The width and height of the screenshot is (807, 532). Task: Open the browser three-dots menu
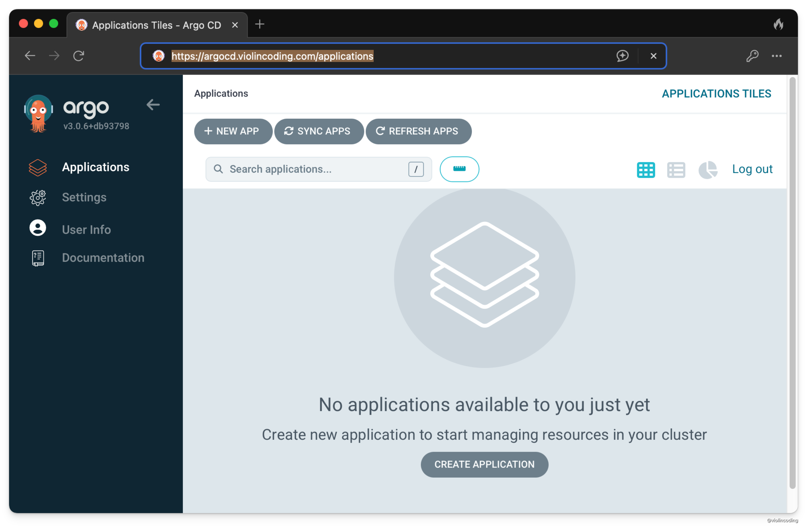click(776, 56)
